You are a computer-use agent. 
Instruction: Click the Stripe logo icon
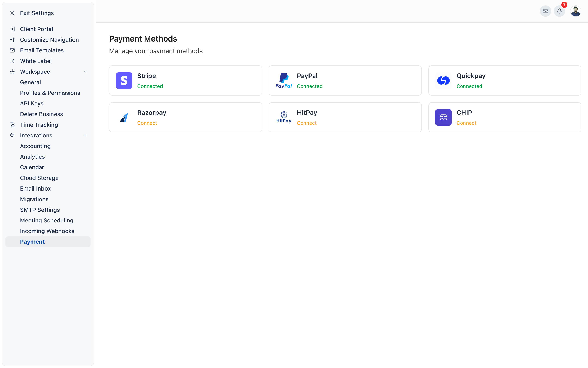tap(124, 81)
